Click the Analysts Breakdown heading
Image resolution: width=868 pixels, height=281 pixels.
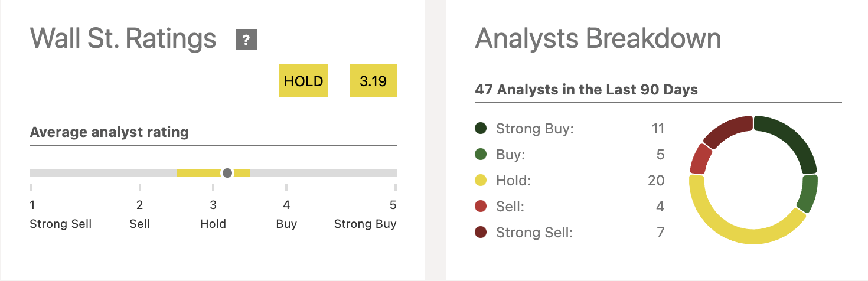(x=598, y=39)
